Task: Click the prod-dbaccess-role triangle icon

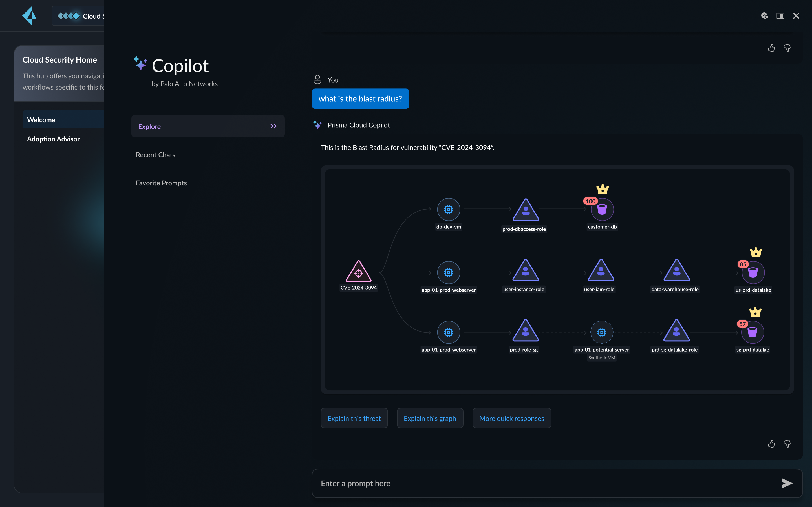Action: (x=526, y=211)
